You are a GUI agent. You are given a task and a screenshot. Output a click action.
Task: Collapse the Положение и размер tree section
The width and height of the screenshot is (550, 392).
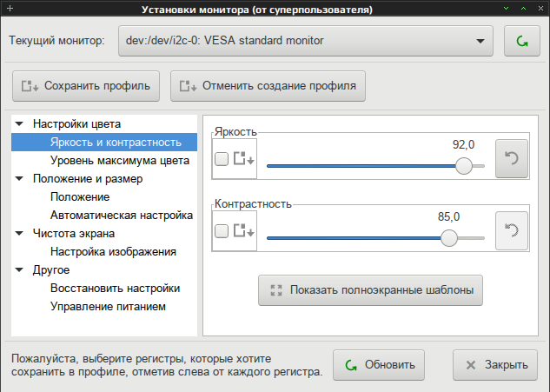pyautogui.click(x=20, y=179)
